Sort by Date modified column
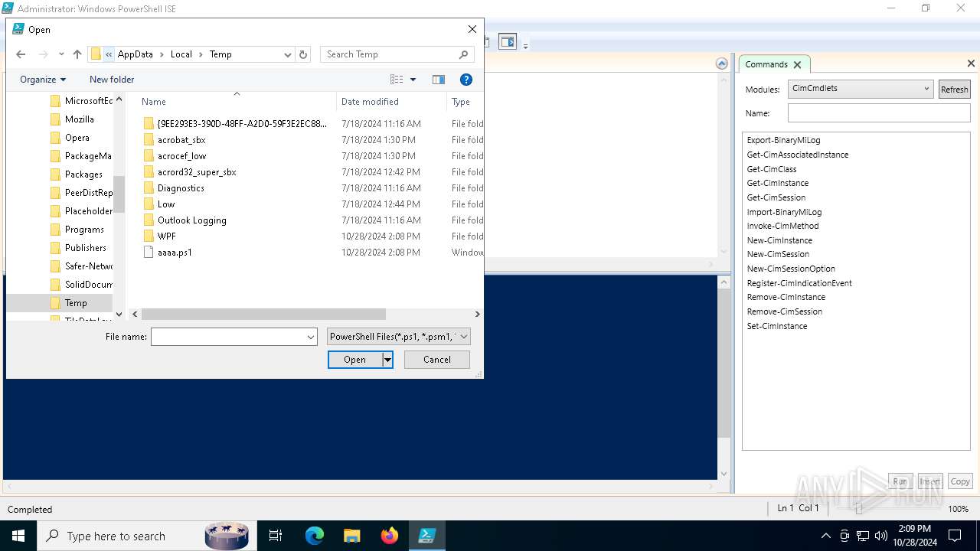The image size is (980, 551). click(x=370, y=102)
